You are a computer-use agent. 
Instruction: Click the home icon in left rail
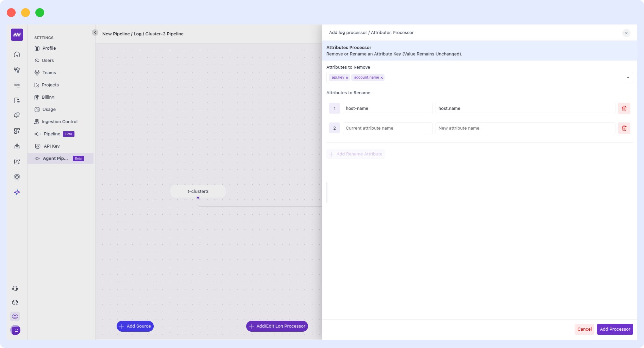[x=17, y=54]
